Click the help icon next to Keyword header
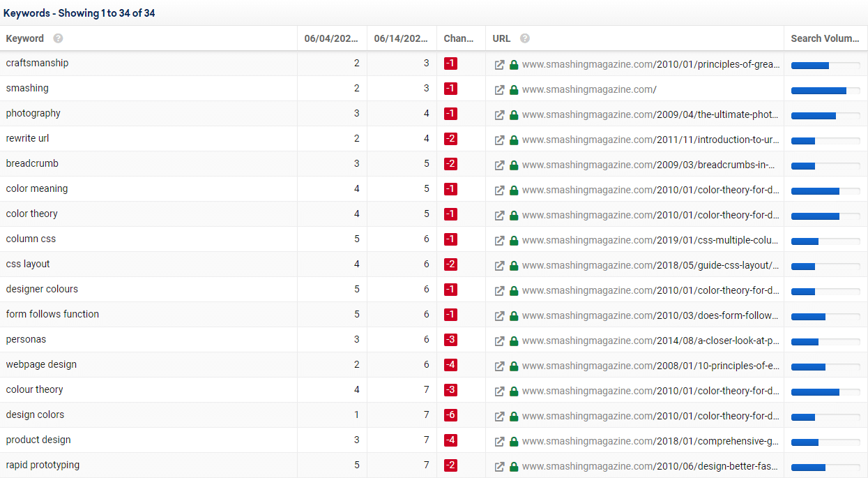The height and width of the screenshot is (478, 868). pyautogui.click(x=58, y=38)
